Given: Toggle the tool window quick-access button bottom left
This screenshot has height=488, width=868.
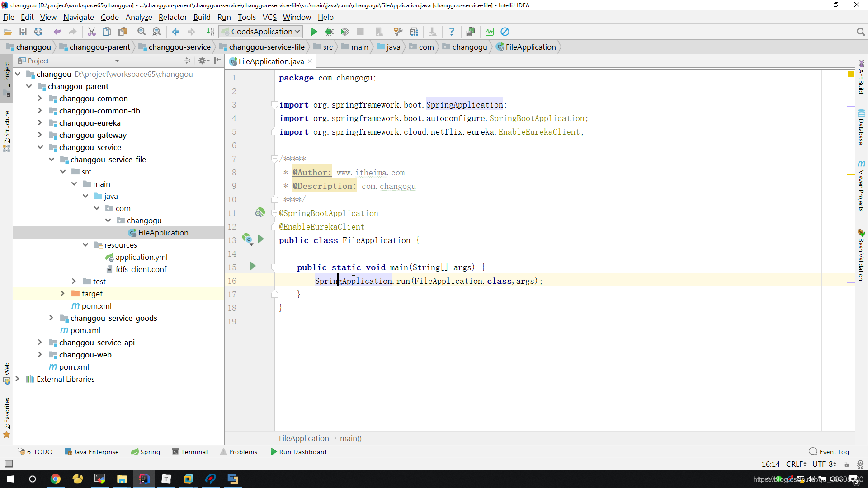Looking at the screenshot, I should point(8,464).
